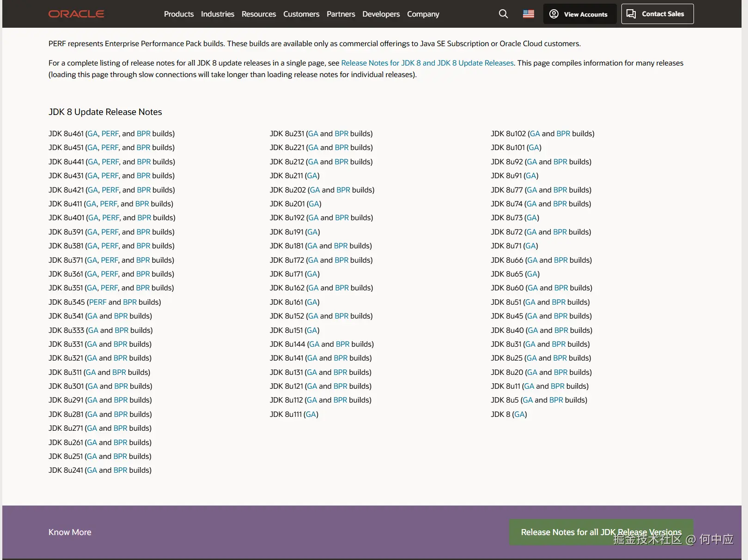This screenshot has height=560, width=748.
Task: Open the BPR link for JDK 8u431
Action: pyautogui.click(x=144, y=175)
